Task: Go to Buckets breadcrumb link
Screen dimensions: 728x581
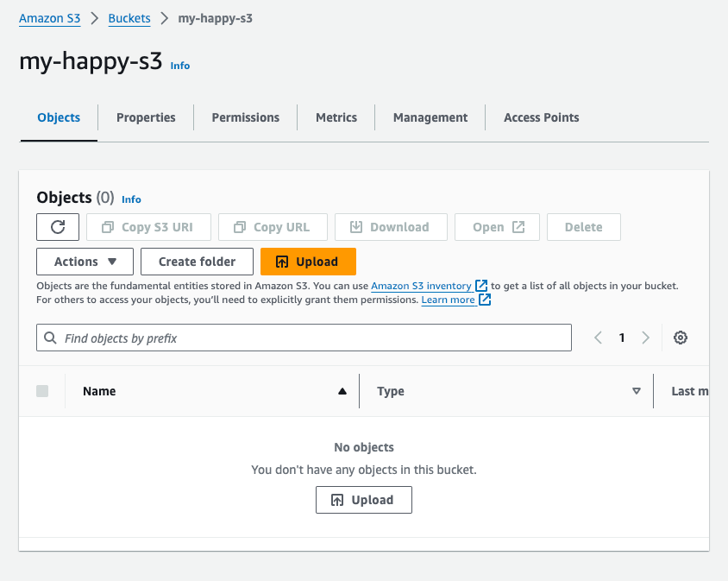Action: pos(129,19)
